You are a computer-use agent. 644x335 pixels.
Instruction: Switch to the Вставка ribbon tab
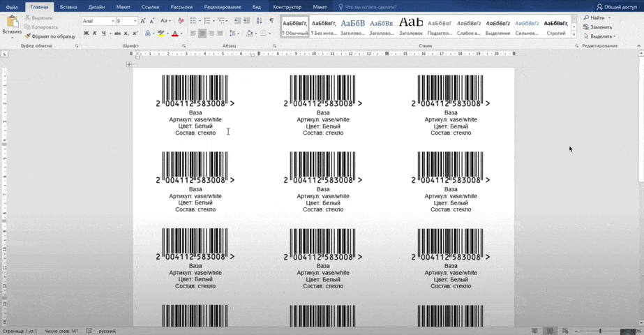[68, 7]
